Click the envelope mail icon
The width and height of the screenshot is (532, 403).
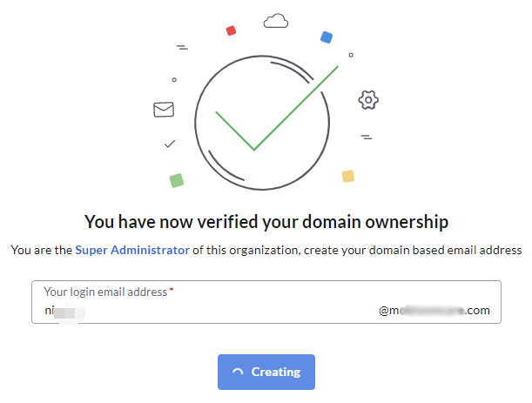pos(164,110)
